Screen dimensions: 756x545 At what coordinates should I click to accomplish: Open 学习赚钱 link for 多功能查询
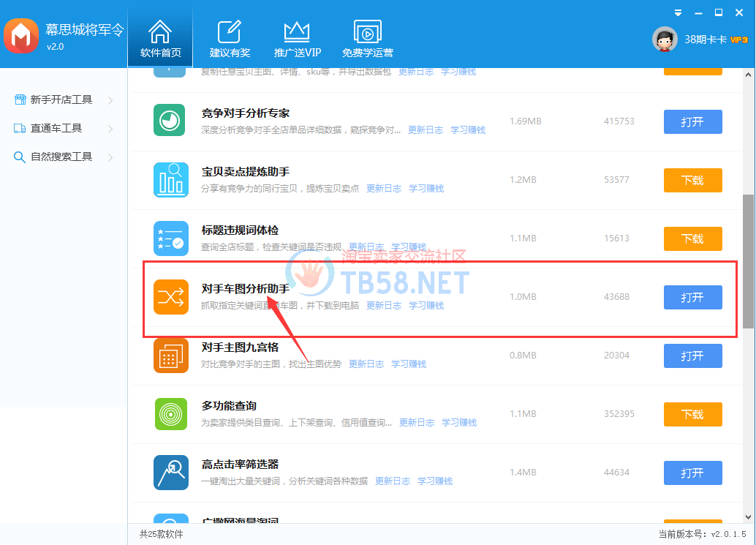(x=459, y=423)
